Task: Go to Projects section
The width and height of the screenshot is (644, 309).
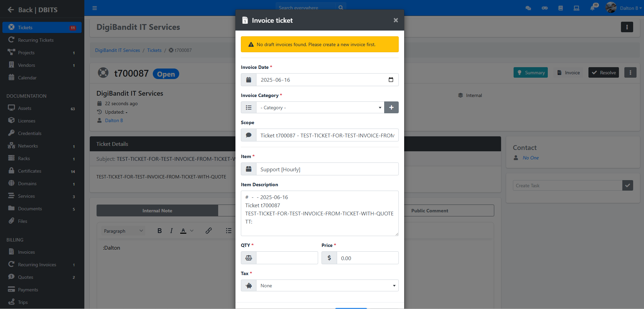Action: point(42,53)
